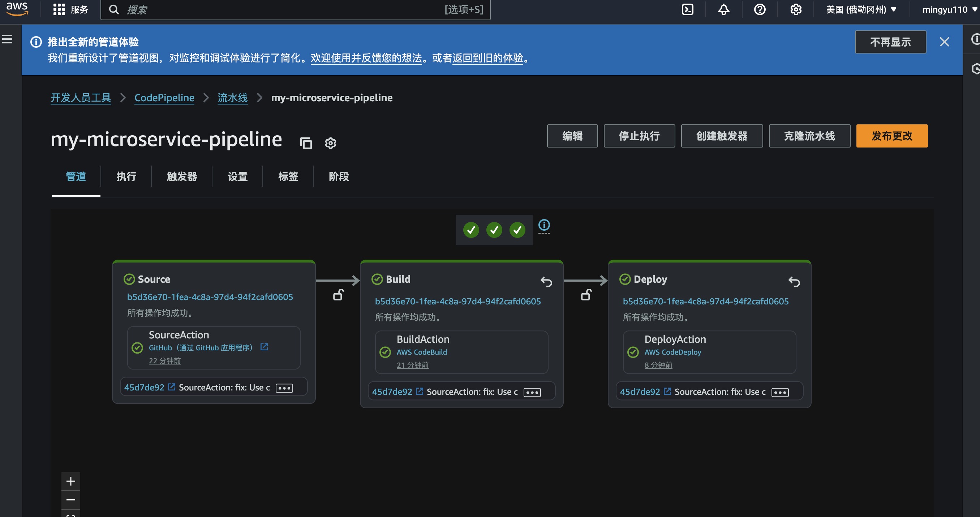Click the 21 分钟前 timestamp in BuildAction

point(412,365)
